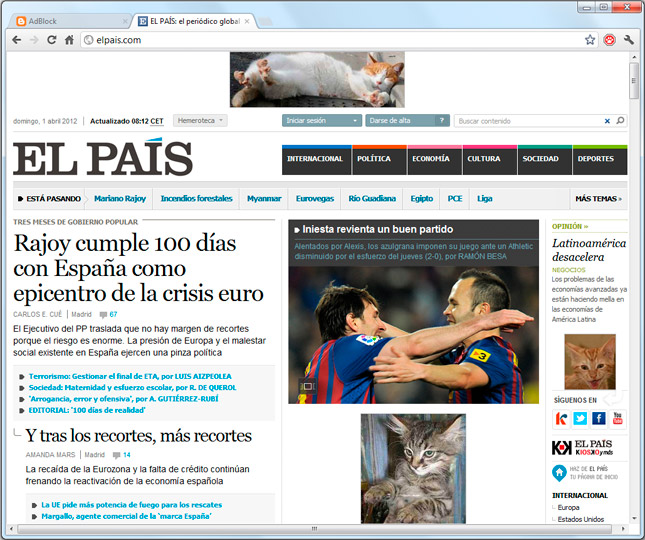The width and height of the screenshot is (645, 540).
Task: Click the question mark beside Darse de alta
Action: (442, 121)
